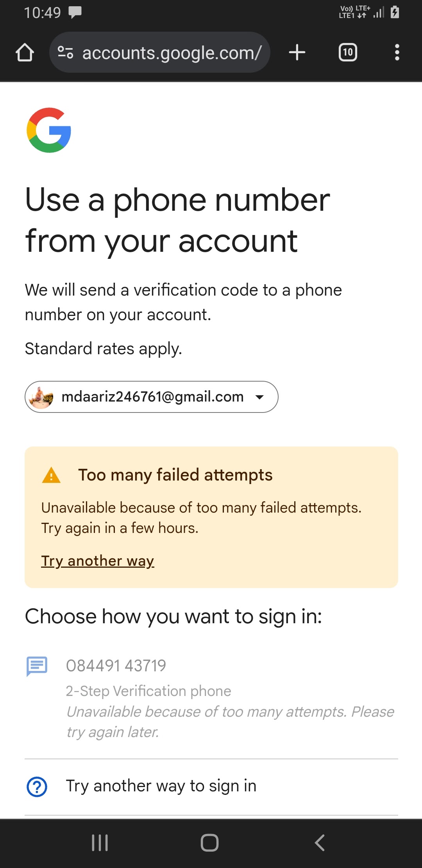Screen dimensions: 422x868
Task: Open Chrome three-dot overflow menu
Action: [397, 52]
